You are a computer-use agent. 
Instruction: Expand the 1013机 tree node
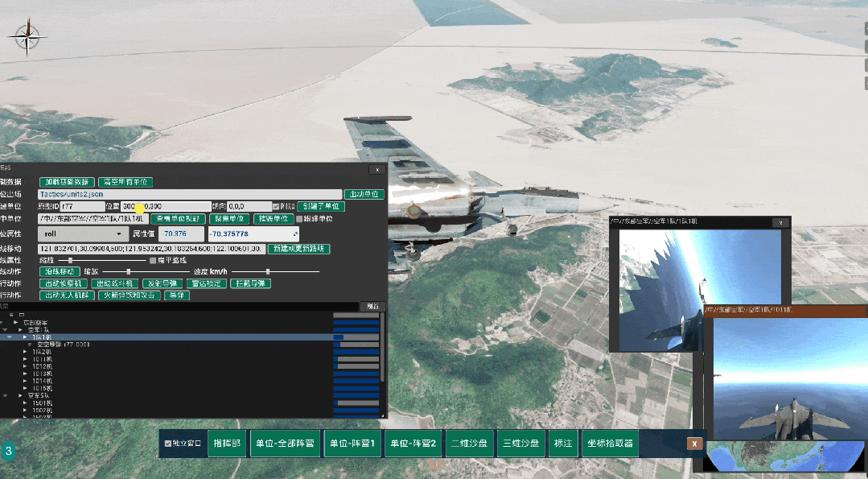pyautogui.click(x=25, y=374)
